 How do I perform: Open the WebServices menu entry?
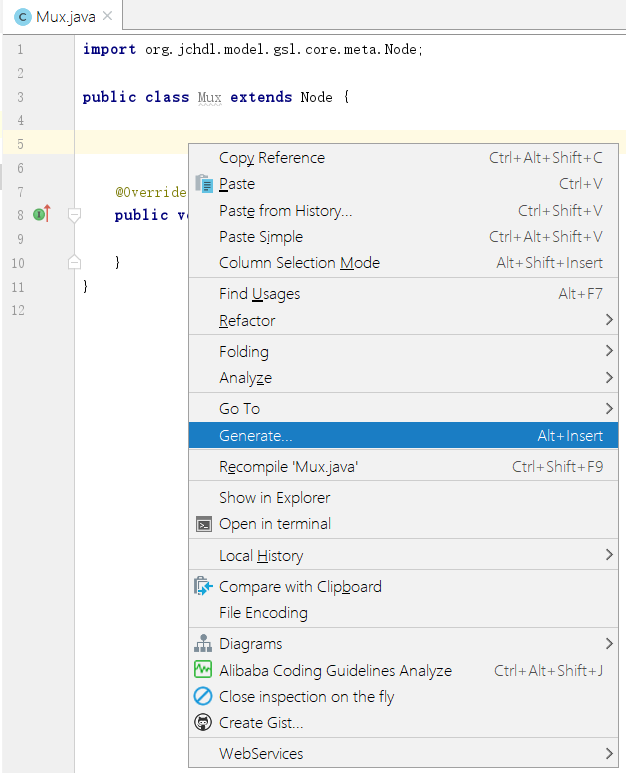(403, 754)
